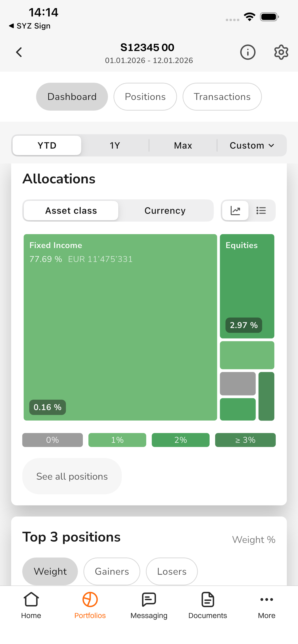Select the 1Y period
298x644 pixels.
point(115,145)
